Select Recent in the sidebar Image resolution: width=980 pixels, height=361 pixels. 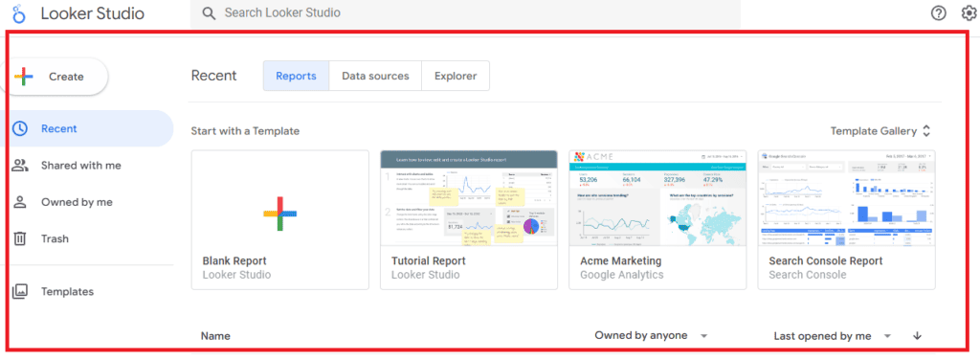[x=90, y=128]
